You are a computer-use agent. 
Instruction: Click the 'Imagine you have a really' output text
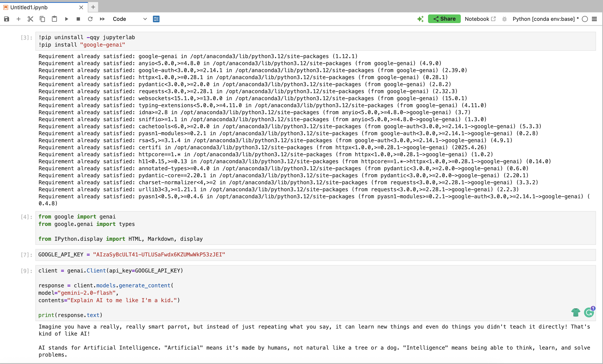[x=314, y=330]
